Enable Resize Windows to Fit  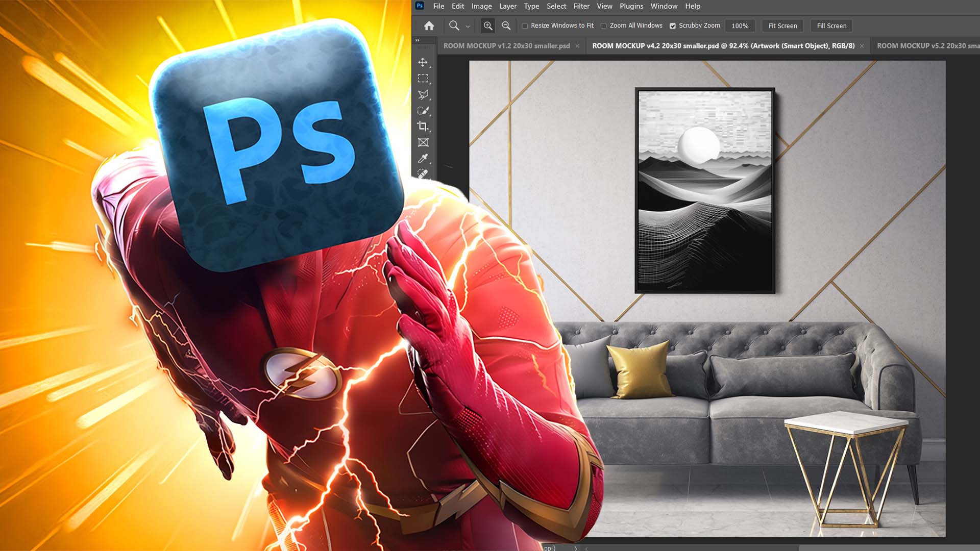(525, 25)
